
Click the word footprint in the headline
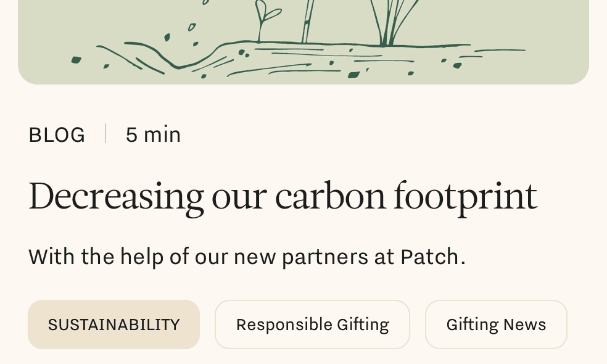click(465, 197)
